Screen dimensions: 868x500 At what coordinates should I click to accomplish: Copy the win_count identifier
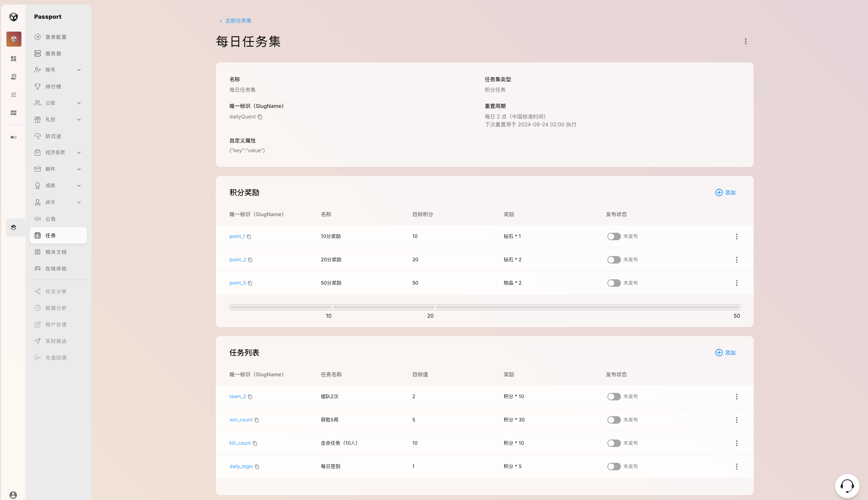(257, 420)
